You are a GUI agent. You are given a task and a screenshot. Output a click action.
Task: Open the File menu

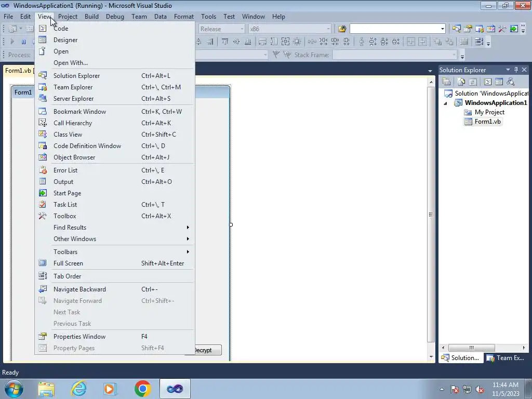tap(8, 17)
